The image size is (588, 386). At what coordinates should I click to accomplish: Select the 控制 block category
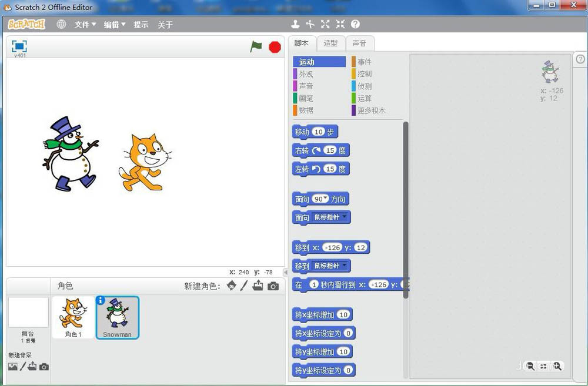tap(377, 74)
